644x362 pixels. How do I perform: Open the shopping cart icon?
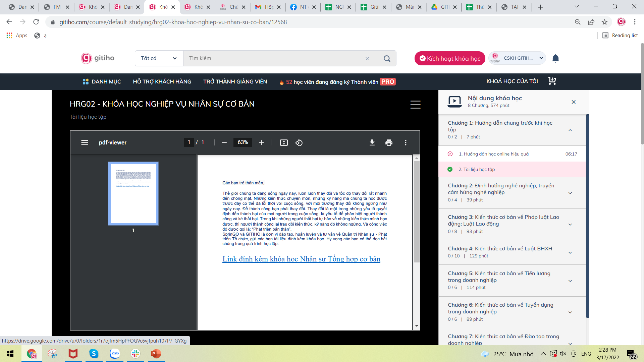click(x=552, y=81)
